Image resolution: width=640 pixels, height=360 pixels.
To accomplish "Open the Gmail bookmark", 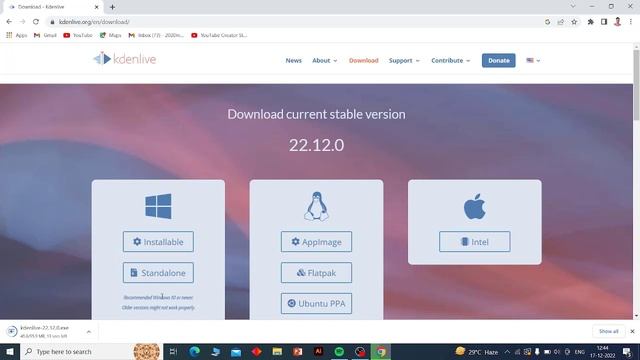I will 45,36.
